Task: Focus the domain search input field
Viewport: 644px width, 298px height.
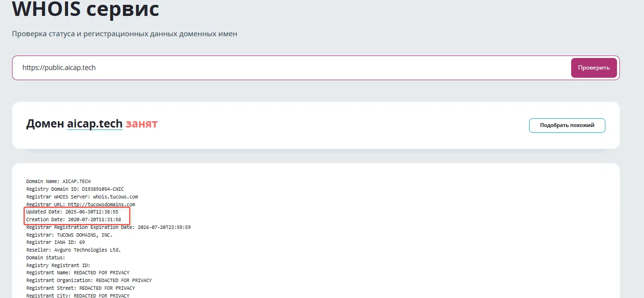Action: pos(291,68)
